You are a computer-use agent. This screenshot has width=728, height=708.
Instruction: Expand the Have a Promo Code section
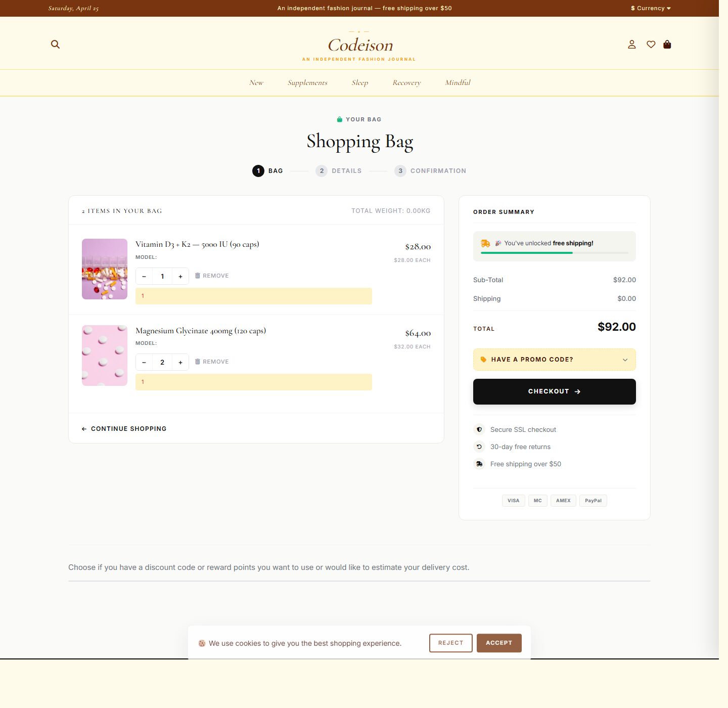click(555, 360)
